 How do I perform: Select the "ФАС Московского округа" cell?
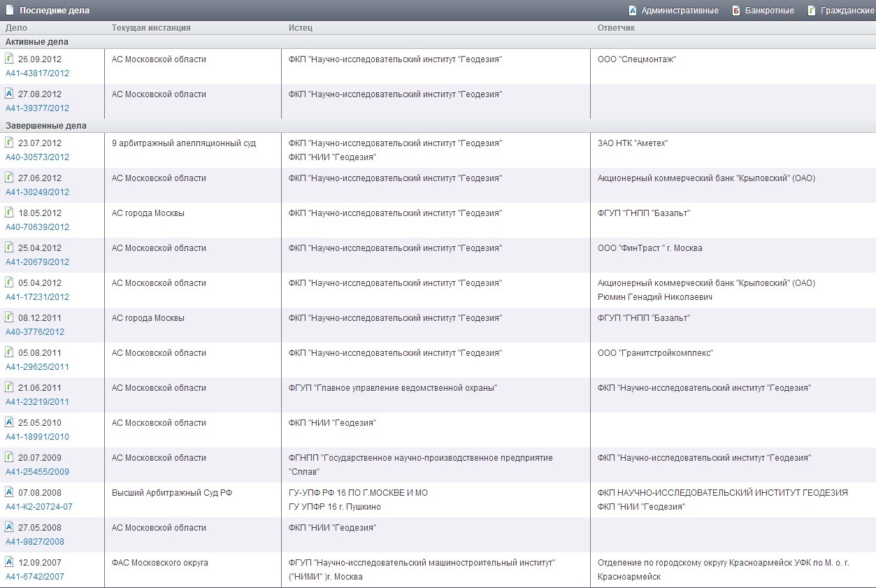pos(160,563)
